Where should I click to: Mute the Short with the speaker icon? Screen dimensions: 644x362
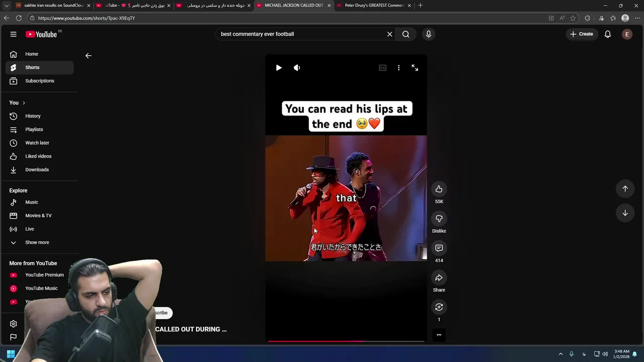(x=297, y=68)
